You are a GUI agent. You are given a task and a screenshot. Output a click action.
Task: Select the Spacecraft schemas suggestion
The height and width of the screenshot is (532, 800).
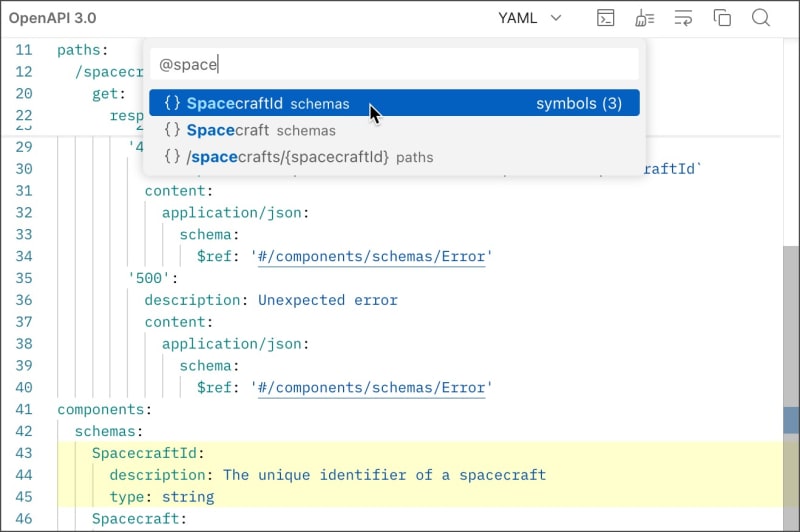click(394, 130)
